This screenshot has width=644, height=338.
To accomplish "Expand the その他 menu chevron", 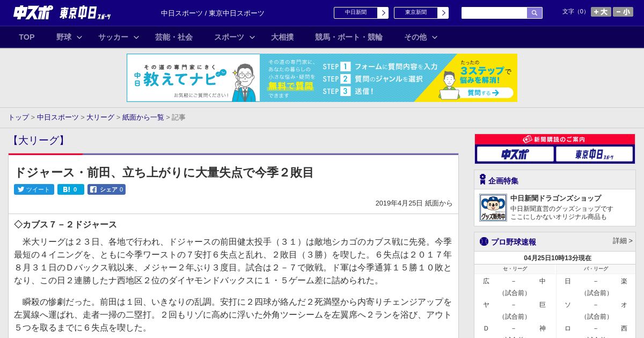I will click(x=435, y=38).
